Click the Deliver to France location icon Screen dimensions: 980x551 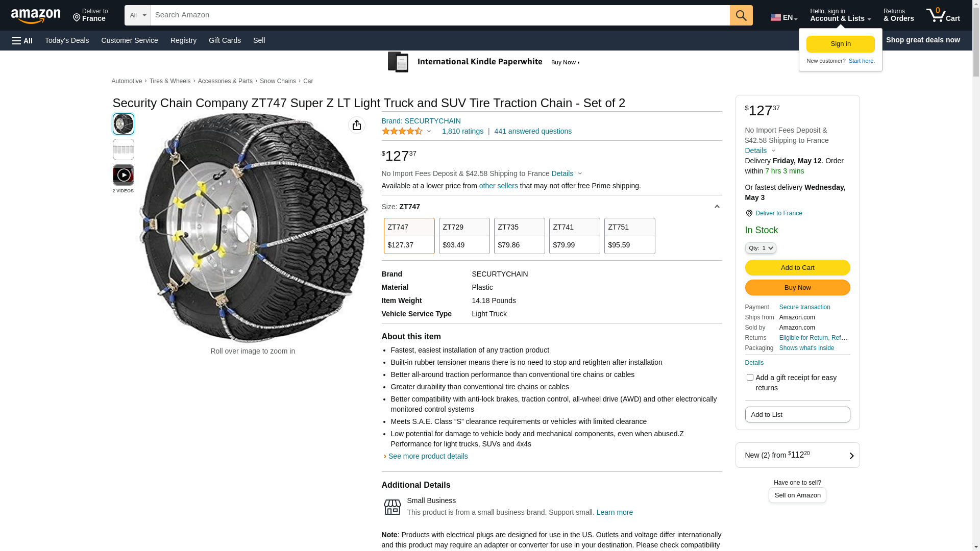[x=749, y=213]
